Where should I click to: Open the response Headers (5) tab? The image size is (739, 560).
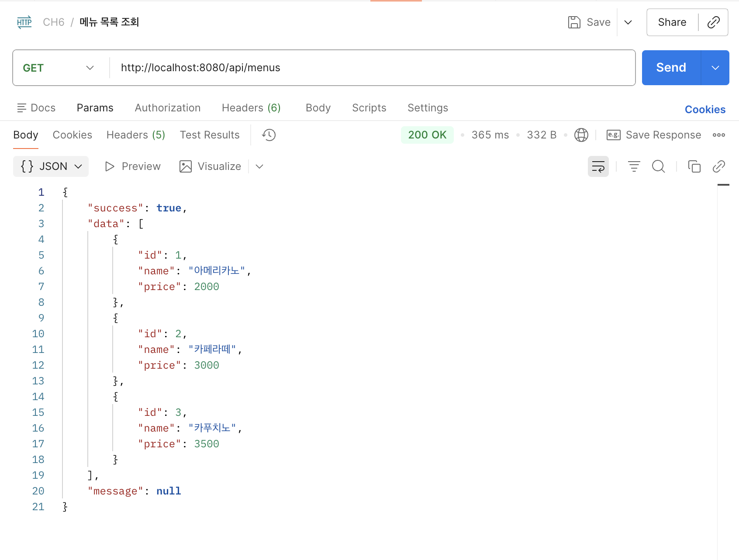[136, 135]
